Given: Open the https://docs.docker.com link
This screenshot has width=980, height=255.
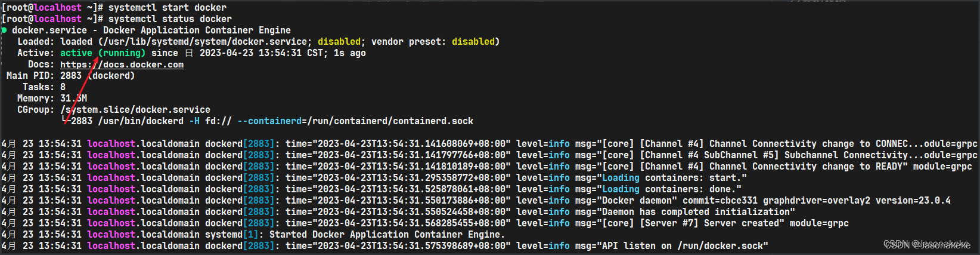Looking at the screenshot, I should (122, 64).
